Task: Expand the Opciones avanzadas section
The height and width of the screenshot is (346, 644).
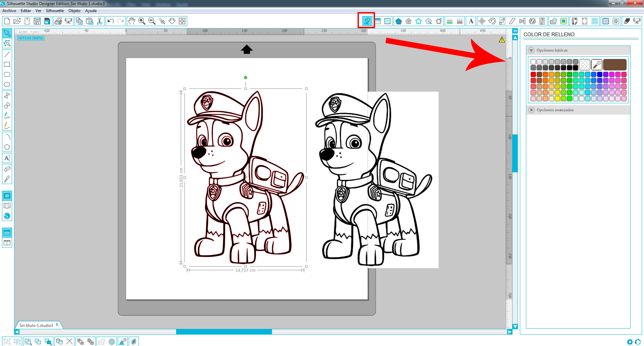Action: click(x=531, y=110)
